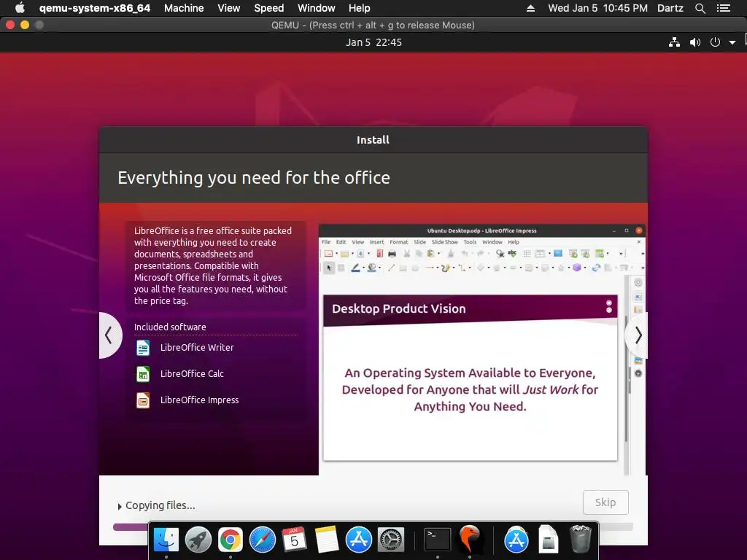Open Calendar from the Dock

coord(295,540)
